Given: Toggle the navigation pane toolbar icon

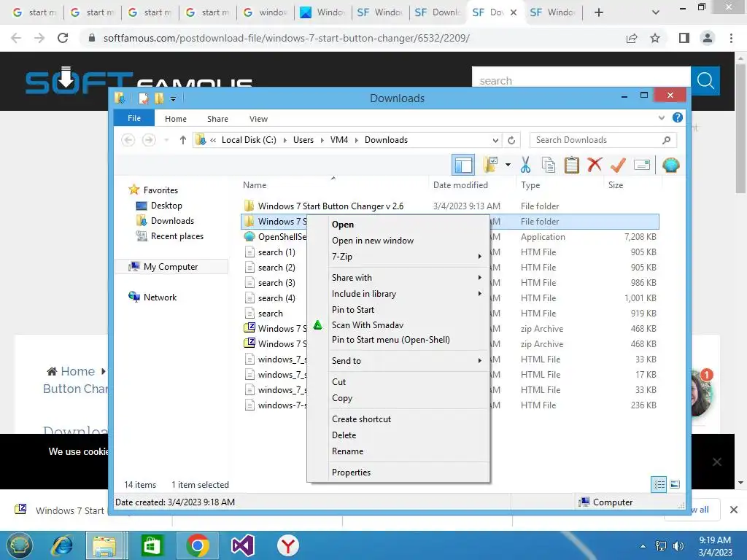Looking at the screenshot, I should coord(463,165).
